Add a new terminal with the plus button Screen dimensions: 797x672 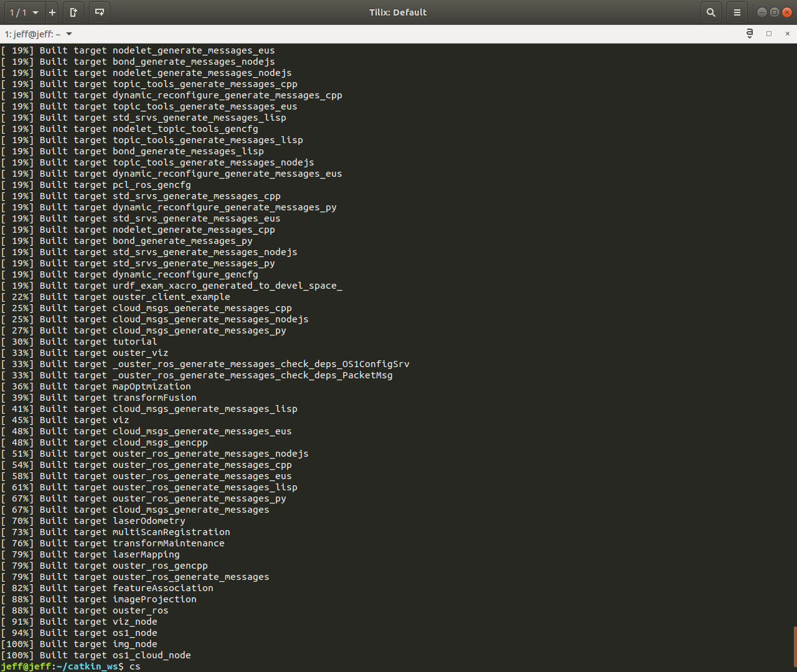52,12
